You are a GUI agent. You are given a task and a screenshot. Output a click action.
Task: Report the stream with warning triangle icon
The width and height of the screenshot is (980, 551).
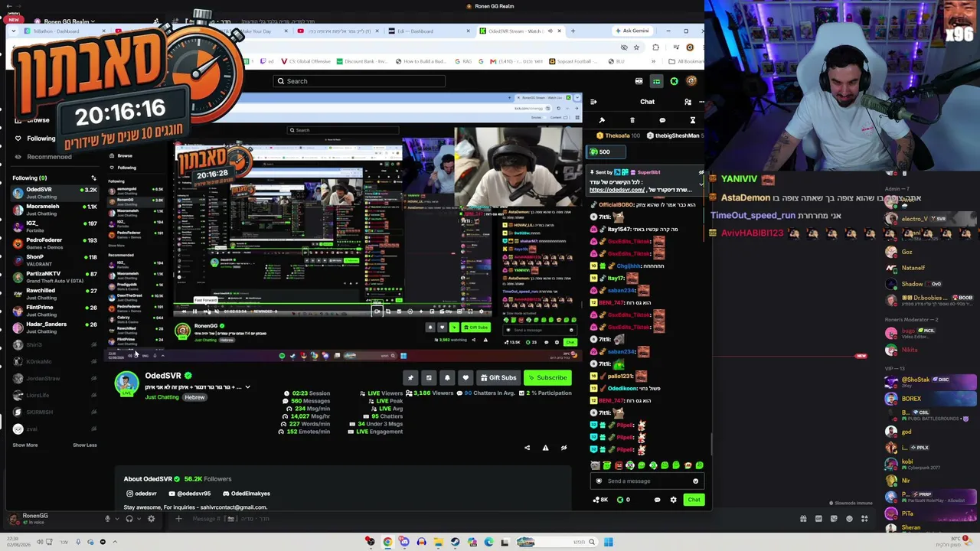(x=545, y=448)
